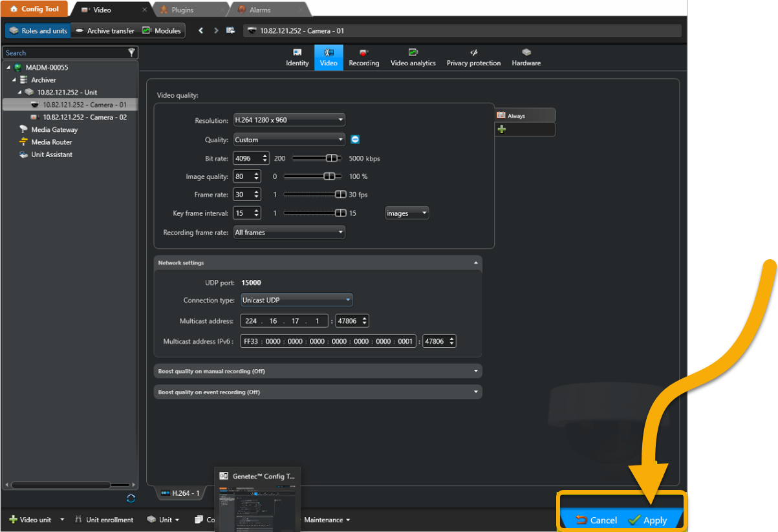Viewport: 778px width, 532px height.
Task: Open the Resolution dropdown
Action: (x=341, y=120)
